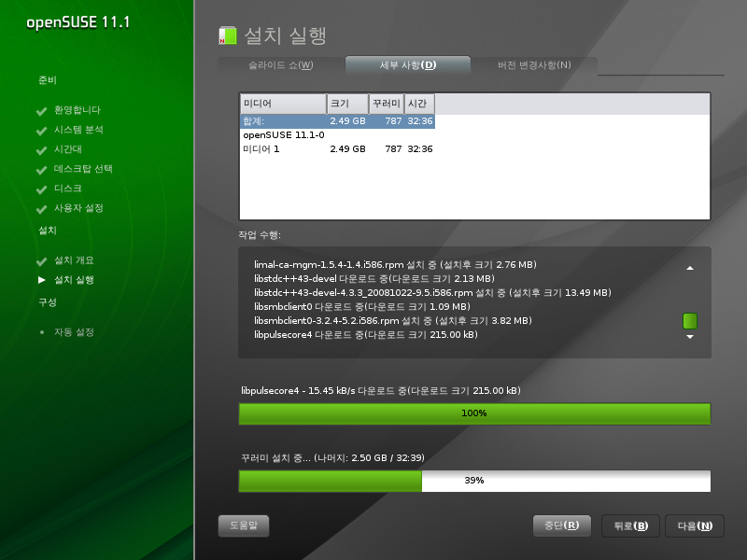
Task: Click the libstdc++43-devel 다운로드 중 log line
Action: click(x=374, y=278)
